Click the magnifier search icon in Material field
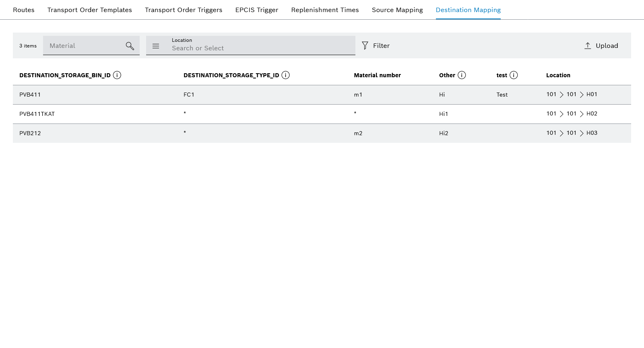Viewport: 644px width, 348px height. [130, 46]
